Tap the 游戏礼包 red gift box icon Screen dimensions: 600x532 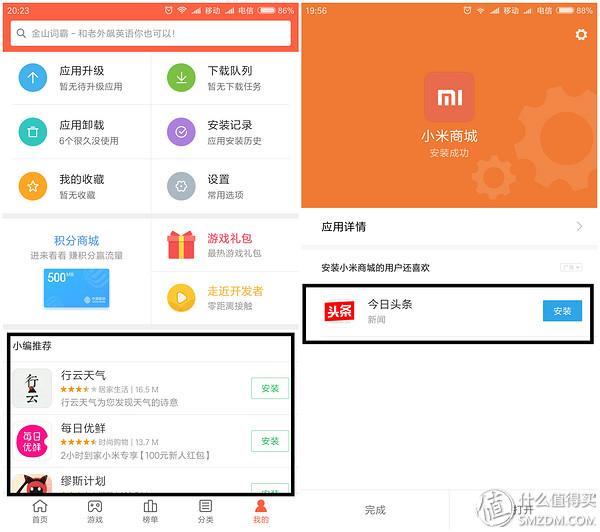(181, 245)
